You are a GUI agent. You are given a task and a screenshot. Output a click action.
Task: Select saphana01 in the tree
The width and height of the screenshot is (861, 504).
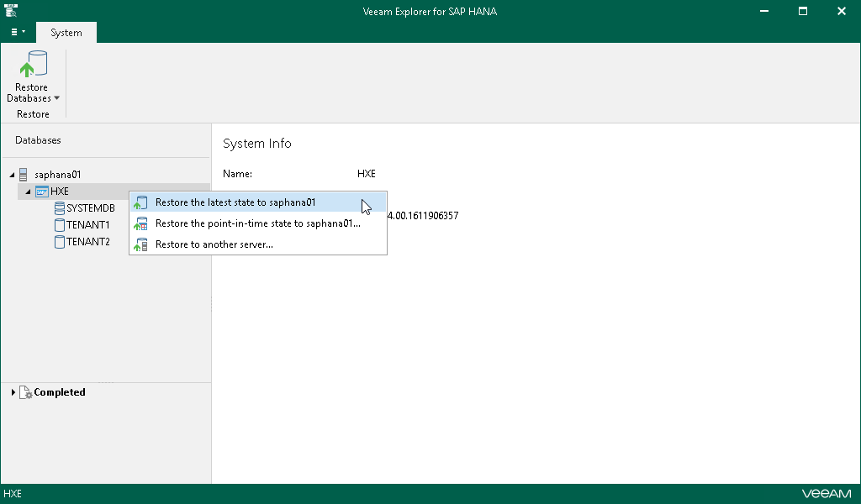[58, 175]
